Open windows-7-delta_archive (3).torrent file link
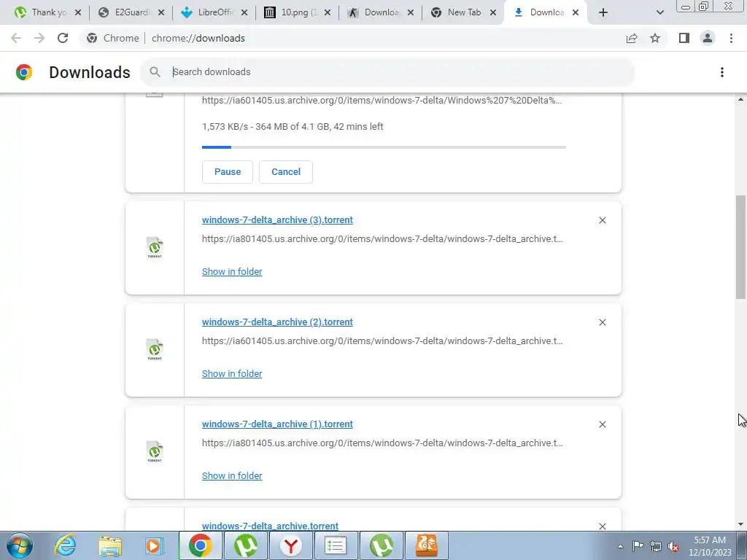747x560 pixels. pos(277,220)
